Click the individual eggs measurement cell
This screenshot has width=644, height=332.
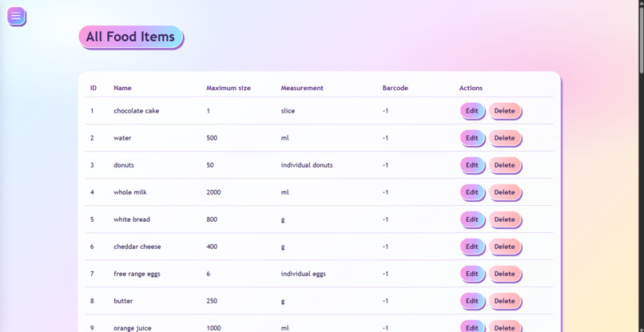pyautogui.click(x=303, y=274)
